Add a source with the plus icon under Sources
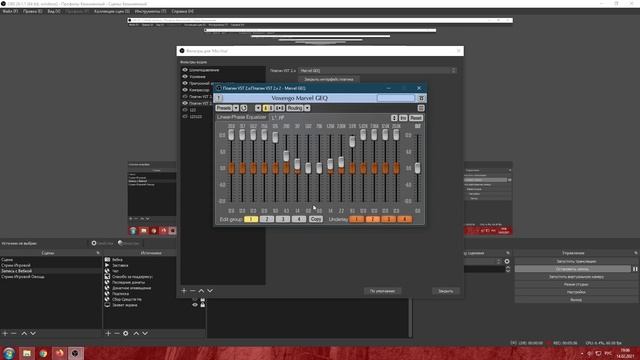640x360 pixels. pyautogui.click(x=108, y=333)
